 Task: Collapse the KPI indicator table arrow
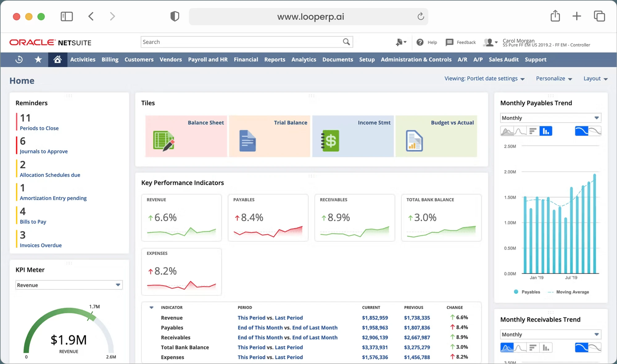coord(151,308)
